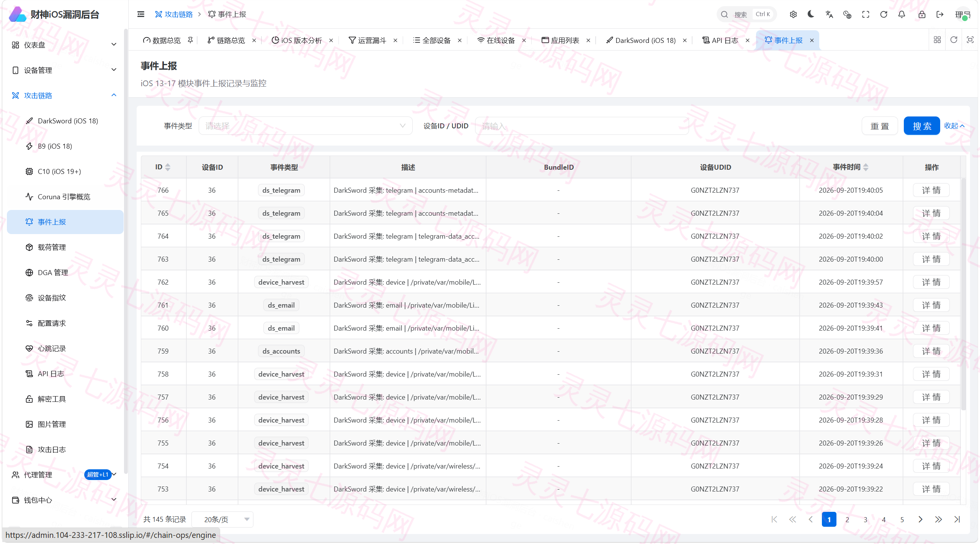Click the lock screen icon
The image size is (980, 544).
coord(922,15)
